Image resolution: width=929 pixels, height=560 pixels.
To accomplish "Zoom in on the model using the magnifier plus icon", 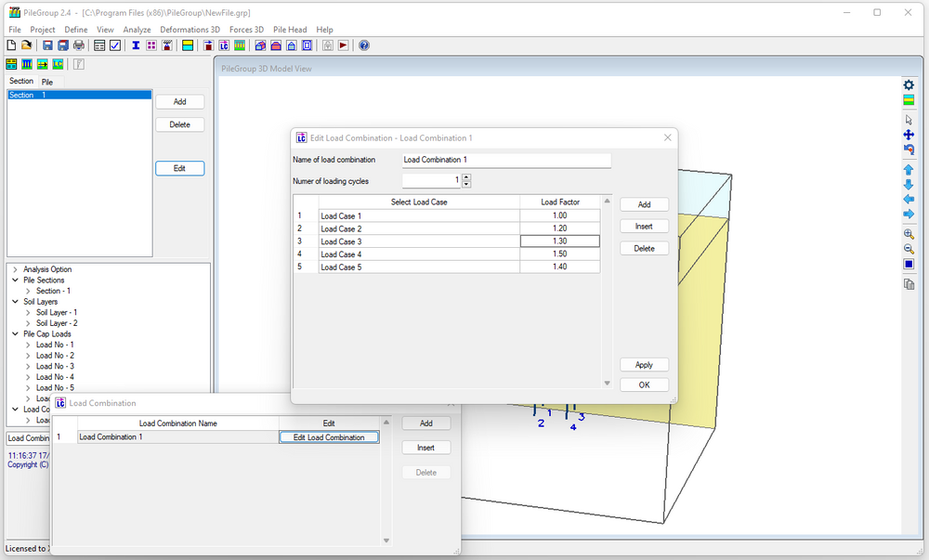I will click(909, 233).
